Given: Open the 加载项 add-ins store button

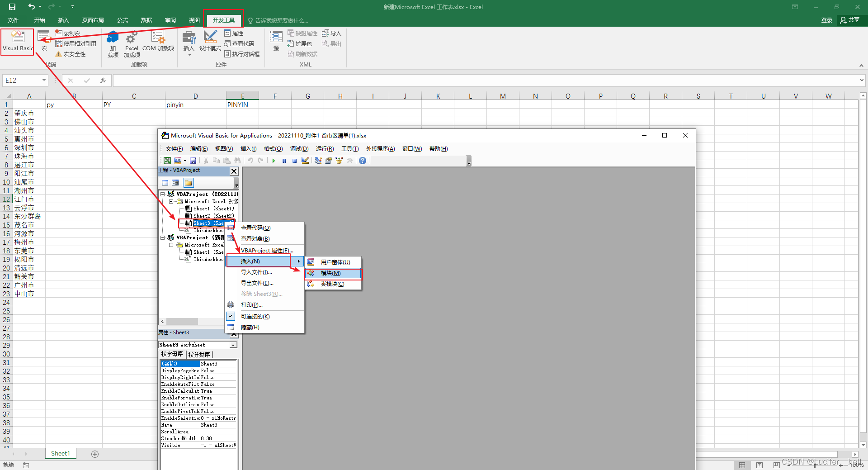Looking at the screenshot, I should [113, 44].
